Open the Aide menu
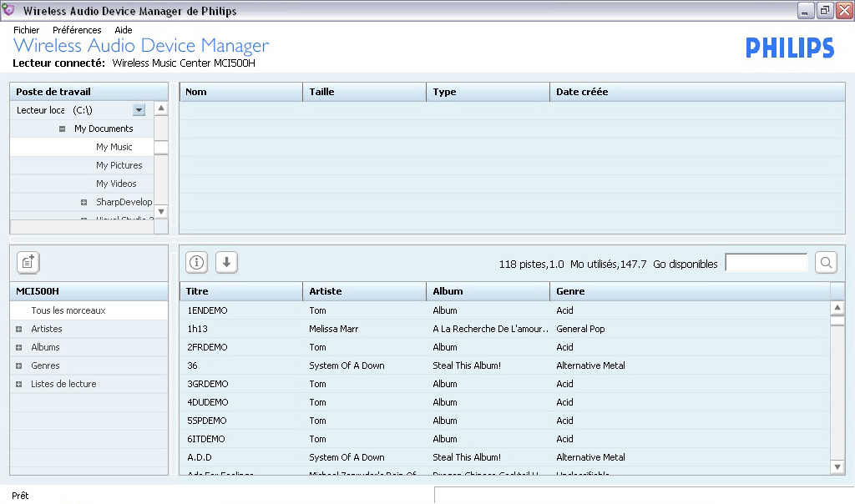The width and height of the screenshot is (855, 504). click(123, 30)
